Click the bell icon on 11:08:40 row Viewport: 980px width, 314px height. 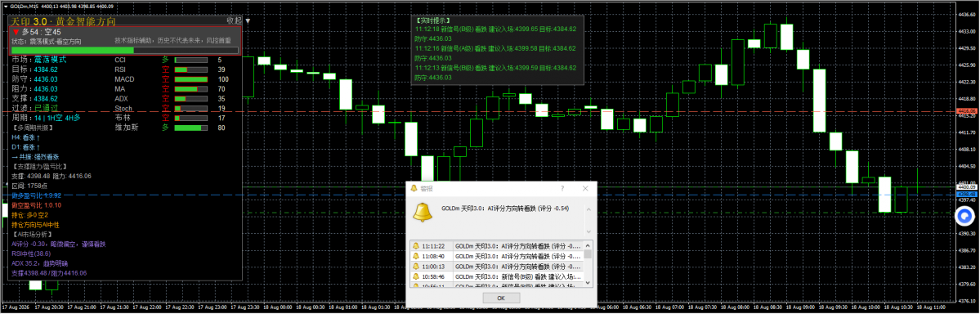coord(416,256)
